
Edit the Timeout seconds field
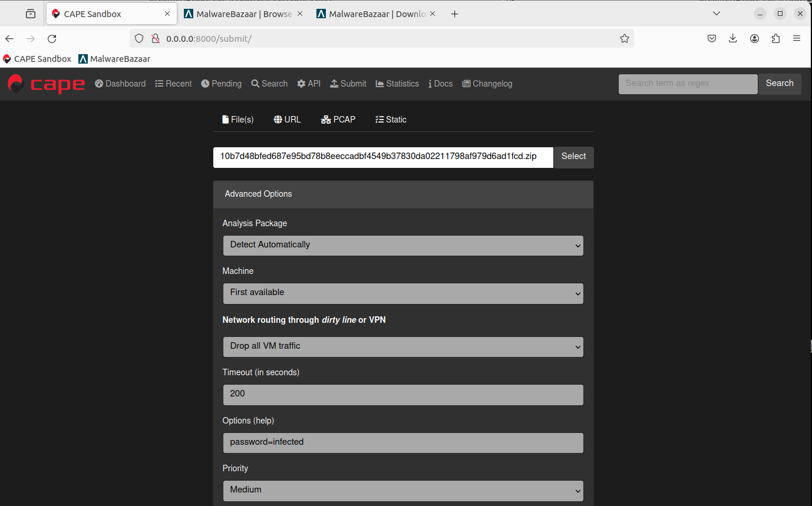point(402,395)
